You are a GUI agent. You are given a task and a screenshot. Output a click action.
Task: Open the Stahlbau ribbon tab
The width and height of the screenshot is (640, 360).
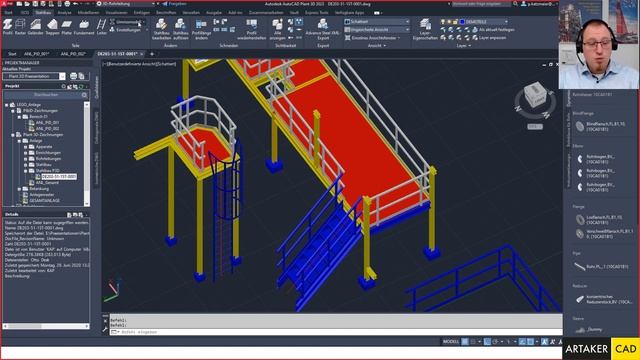[43, 13]
